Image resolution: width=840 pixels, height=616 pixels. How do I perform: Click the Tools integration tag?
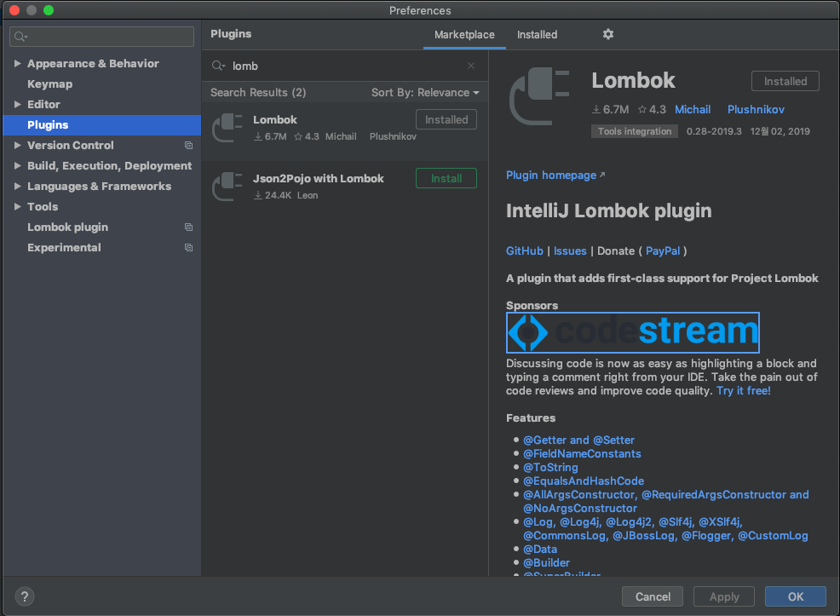point(635,131)
